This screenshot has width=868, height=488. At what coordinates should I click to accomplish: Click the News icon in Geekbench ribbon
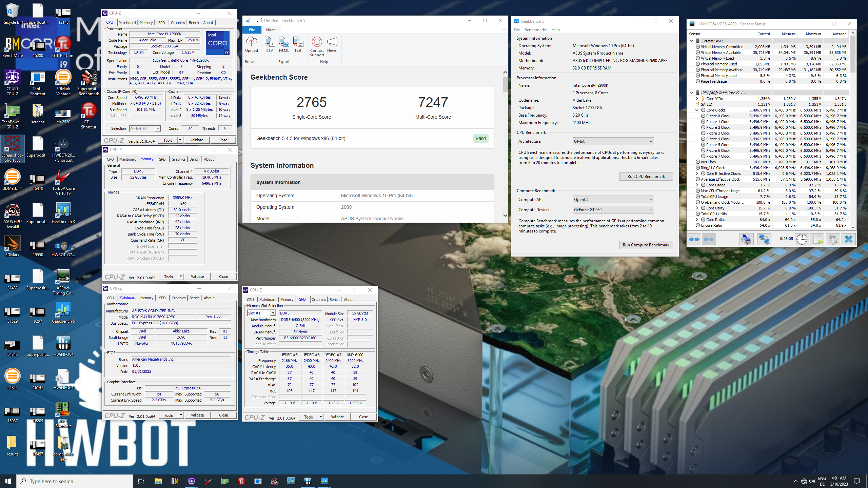[x=332, y=45]
